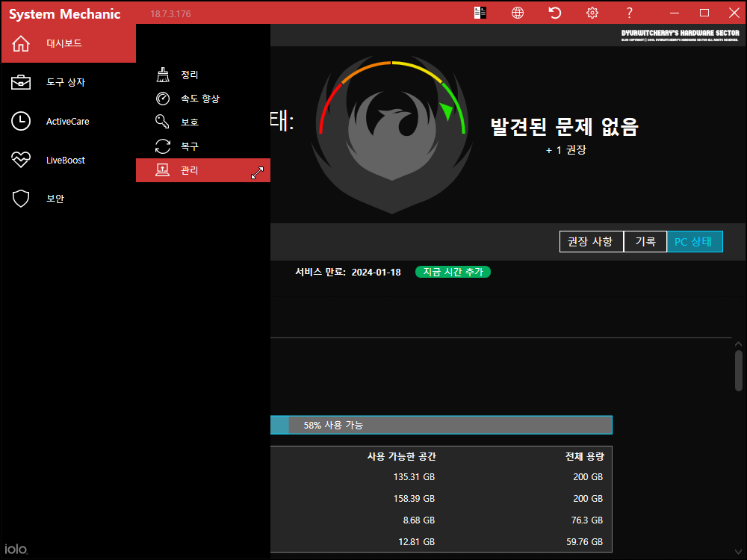Switch to PC 상태 tab
The width and height of the screenshot is (747, 560).
click(x=695, y=241)
